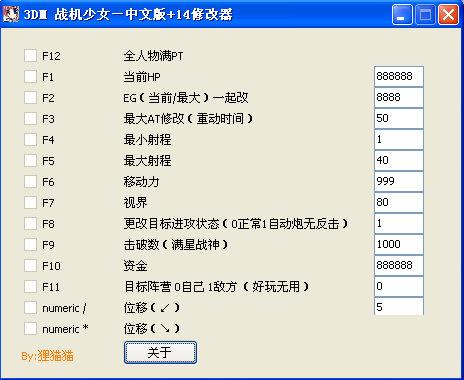The height and width of the screenshot is (380, 464).
Task: Check the F10 资金 checkbox
Action: click(30, 266)
